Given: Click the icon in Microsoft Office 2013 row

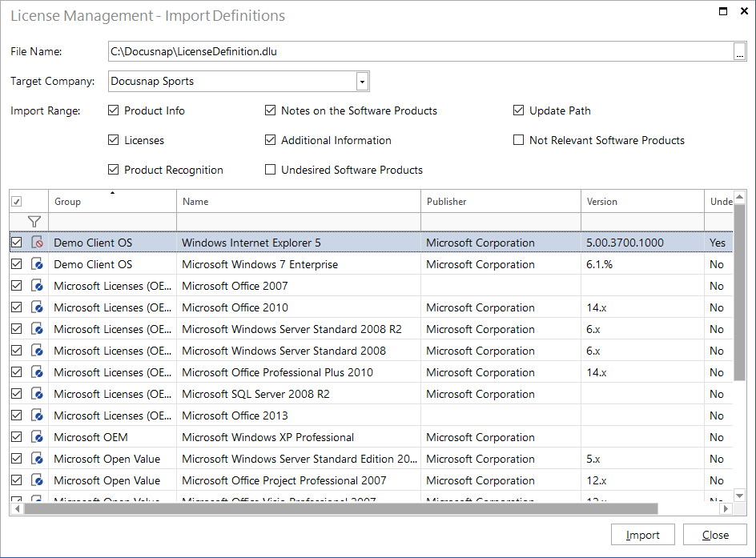Looking at the screenshot, I should click(37, 415).
